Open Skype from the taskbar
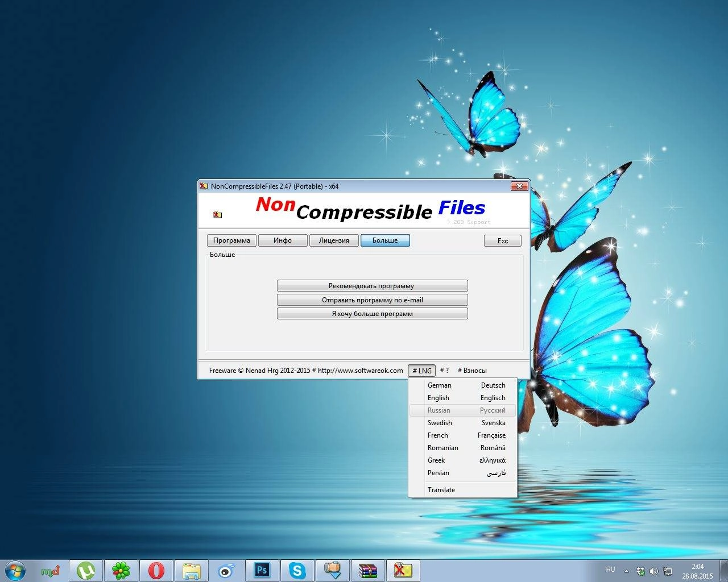728x582 pixels. 297,570
